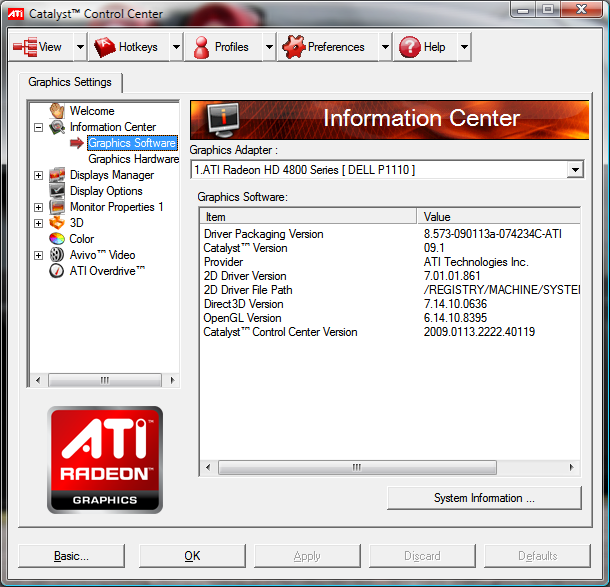Select Welcome in the settings tree

(x=92, y=111)
